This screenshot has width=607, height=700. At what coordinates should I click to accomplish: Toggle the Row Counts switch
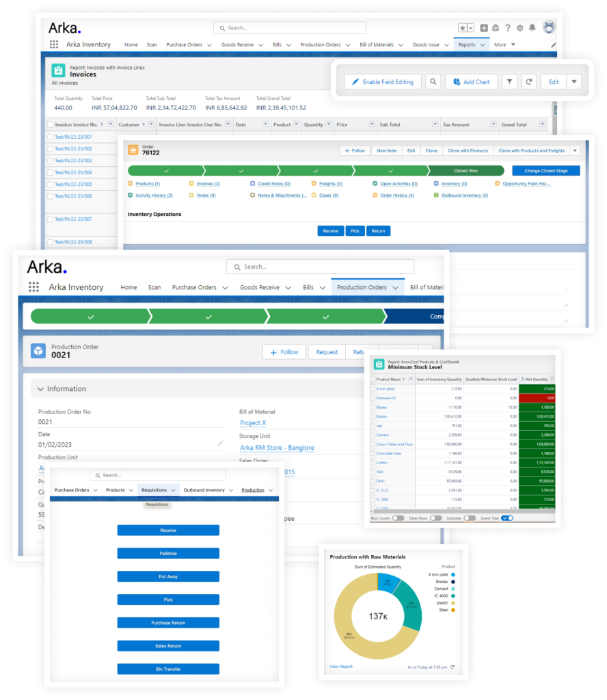click(398, 518)
